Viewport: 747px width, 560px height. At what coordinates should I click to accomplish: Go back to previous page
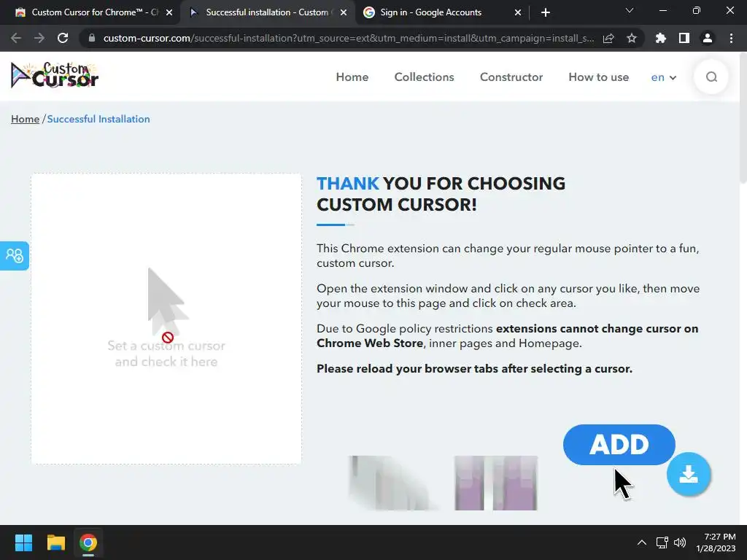[16, 38]
